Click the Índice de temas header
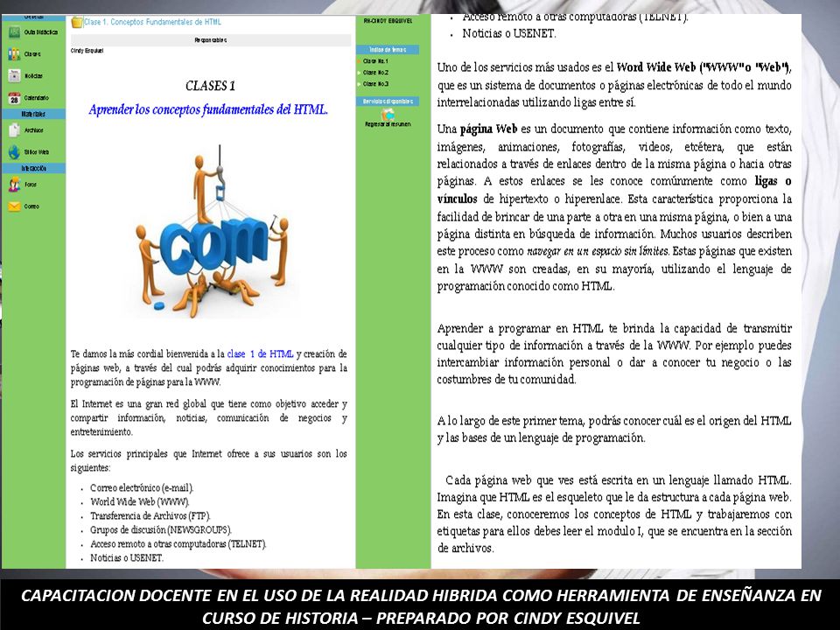The image size is (840, 630). (x=388, y=49)
